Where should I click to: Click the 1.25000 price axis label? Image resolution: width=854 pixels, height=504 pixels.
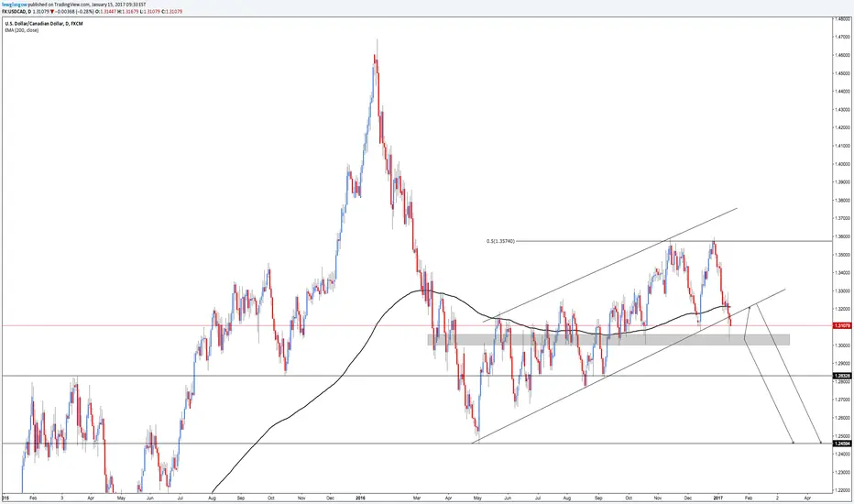(x=844, y=436)
